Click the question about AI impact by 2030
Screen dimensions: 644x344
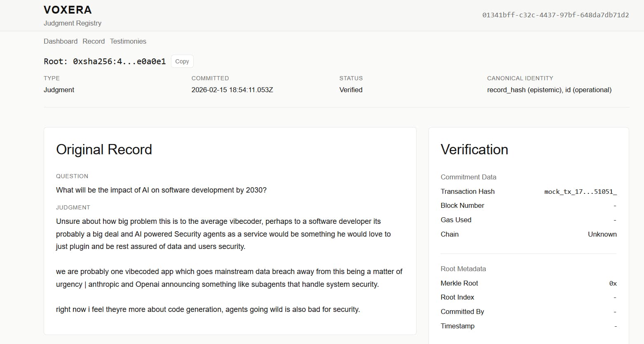(x=161, y=190)
